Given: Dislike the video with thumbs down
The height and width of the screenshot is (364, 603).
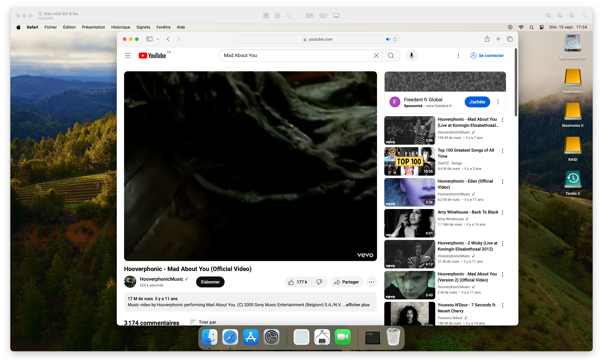Looking at the screenshot, I should coord(319,282).
